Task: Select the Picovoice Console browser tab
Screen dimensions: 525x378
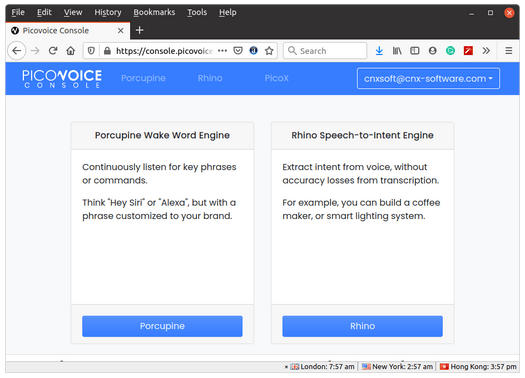Action: pyautogui.click(x=67, y=30)
